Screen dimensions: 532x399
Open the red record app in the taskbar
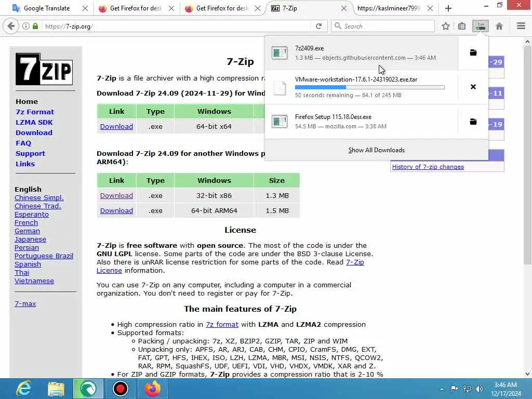(x=120, y=389)
